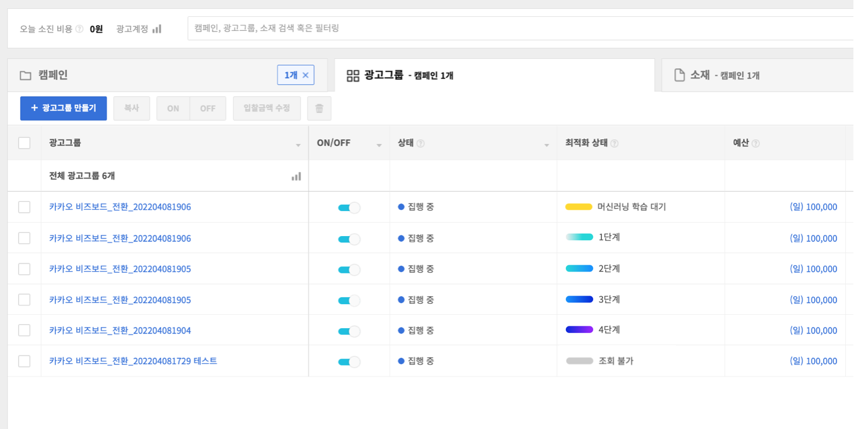The width and height of the screenshot is (868, 429).
Task: Check the box for 202204081729 테스트 row
Action: (24, 361)
